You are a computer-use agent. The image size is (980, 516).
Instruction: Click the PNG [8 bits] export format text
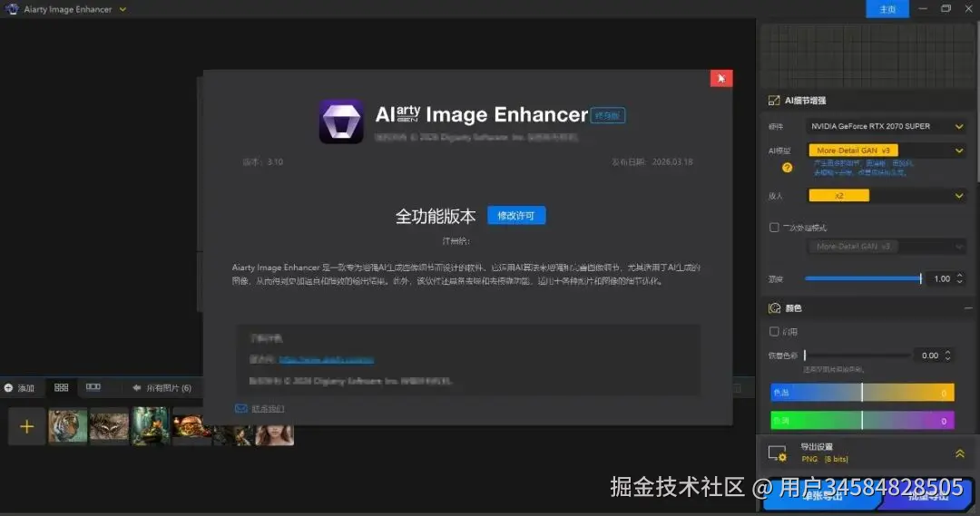tap(824, 459)
